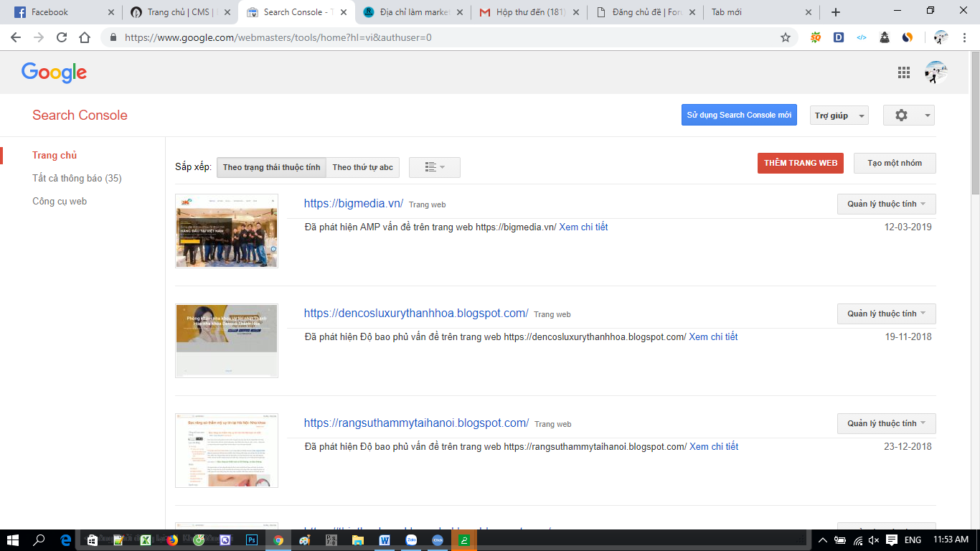Click the incognito spy extension icon
Image resolution: width=980 pixels, height=551 pixels.
[x=885, y=37]
